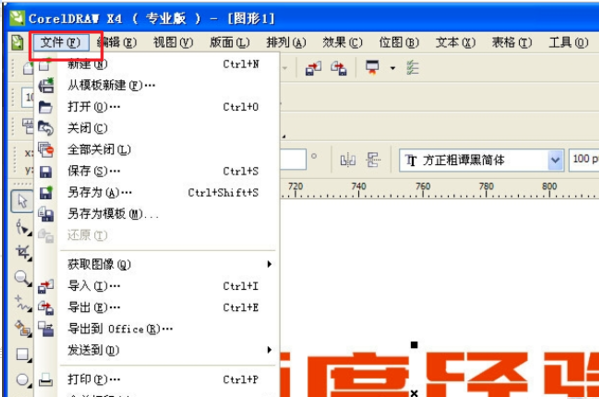Click the 打开 folder menu icon
This screenshot has width=599, height=399.
click(x=46, y=107)
